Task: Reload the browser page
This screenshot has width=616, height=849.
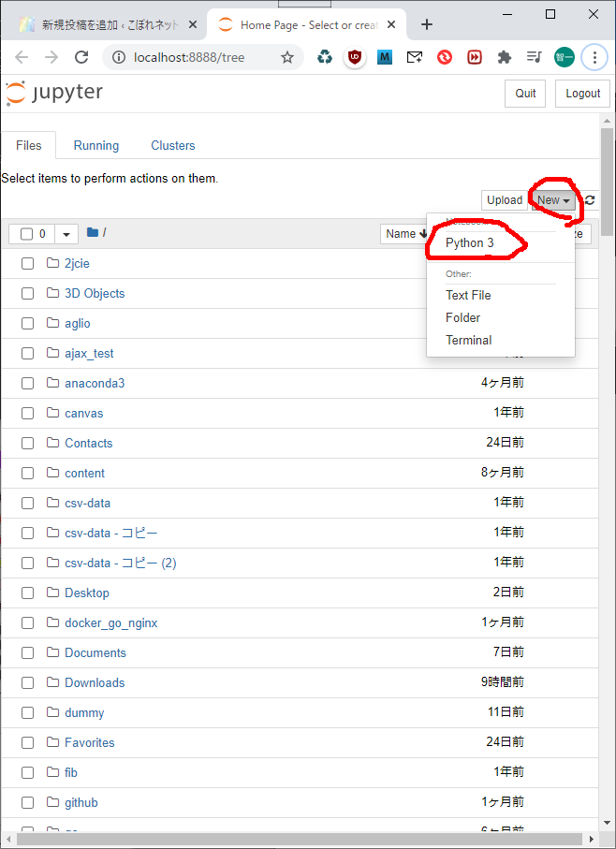Action: (81, 57)
